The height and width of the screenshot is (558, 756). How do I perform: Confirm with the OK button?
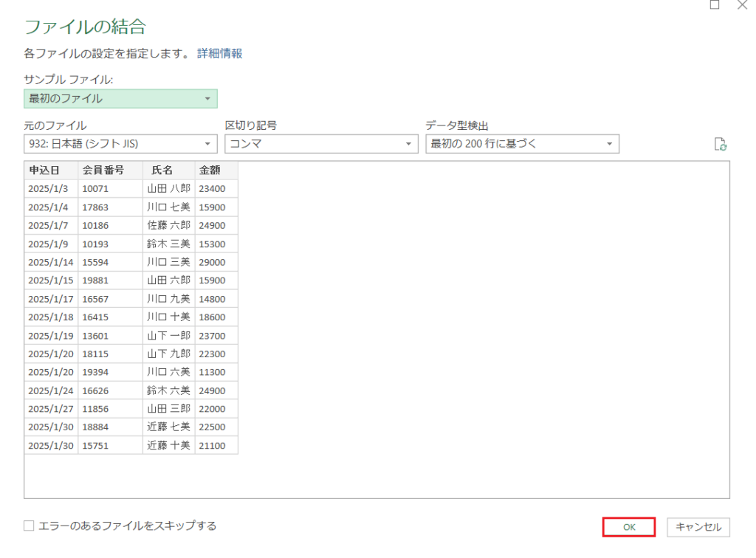[628, 527]
